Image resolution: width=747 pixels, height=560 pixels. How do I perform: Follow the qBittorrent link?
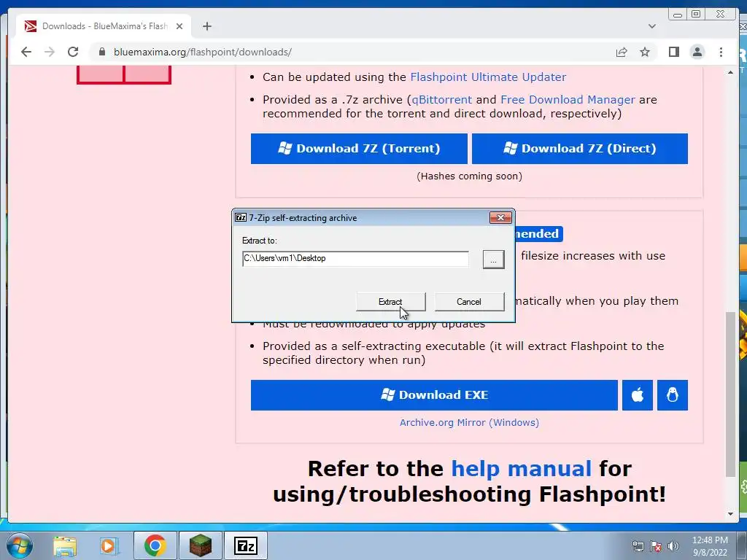pos(441,99)
